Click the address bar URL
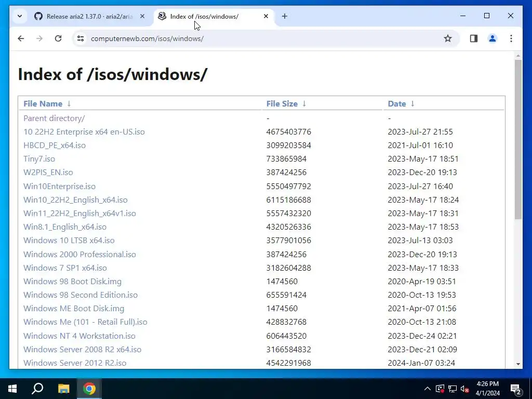 (x=147, y=38)
